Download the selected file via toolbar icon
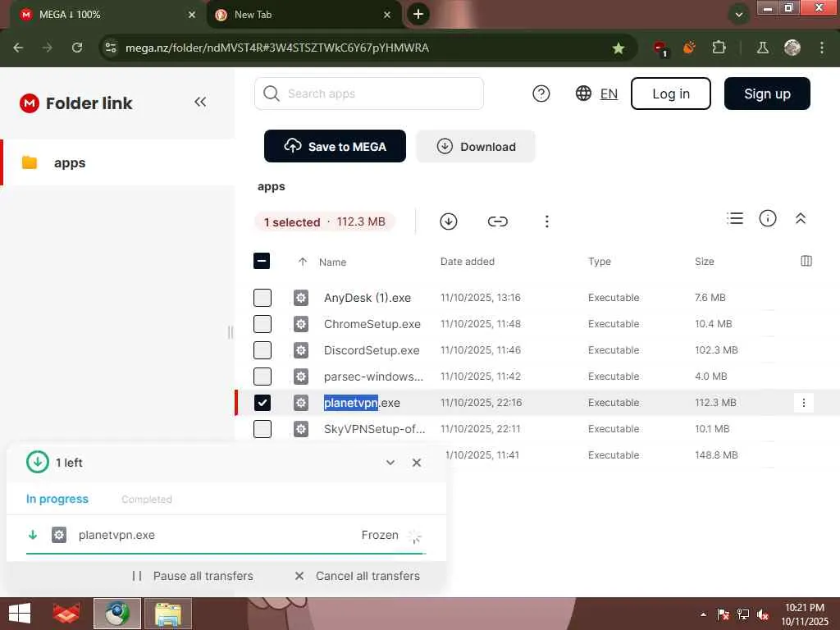 point(449,221)
